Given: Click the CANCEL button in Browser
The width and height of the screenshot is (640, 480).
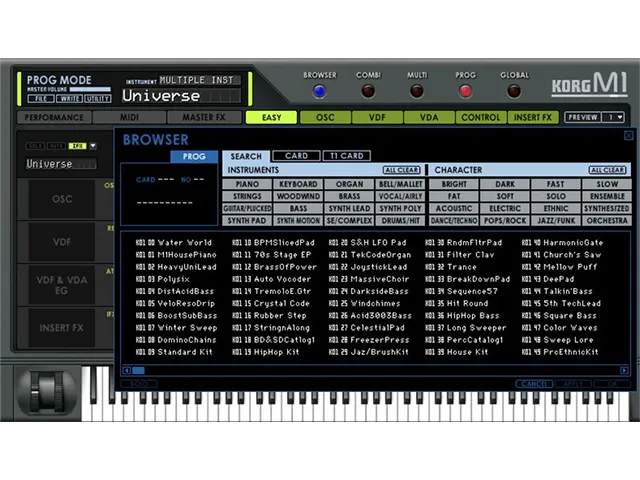Looking at the screenshot, I should coord(534,384).
